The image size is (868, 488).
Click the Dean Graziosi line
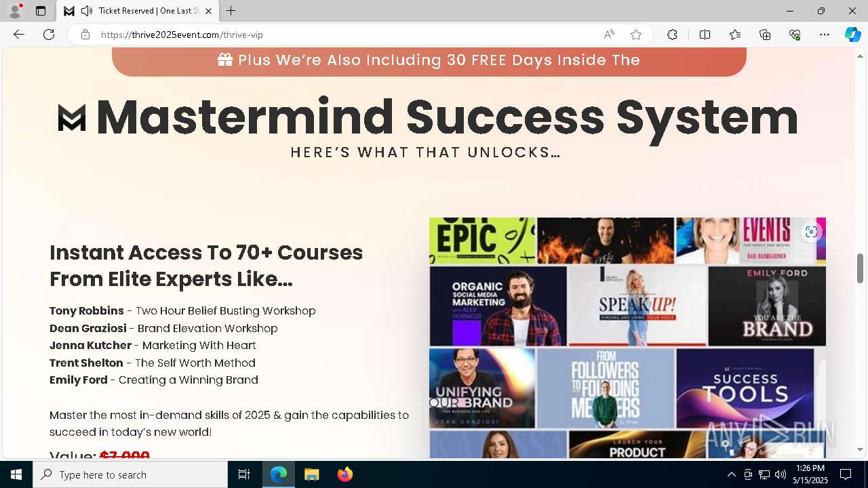coord(163,329)
